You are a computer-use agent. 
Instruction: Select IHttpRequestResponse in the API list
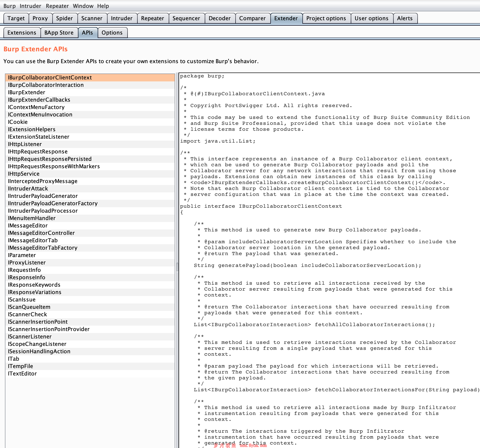[x=90, y=151]
